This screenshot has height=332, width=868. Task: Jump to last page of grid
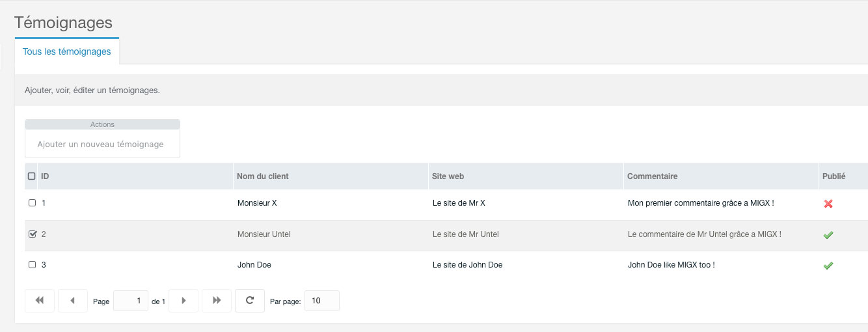(217, 301)
